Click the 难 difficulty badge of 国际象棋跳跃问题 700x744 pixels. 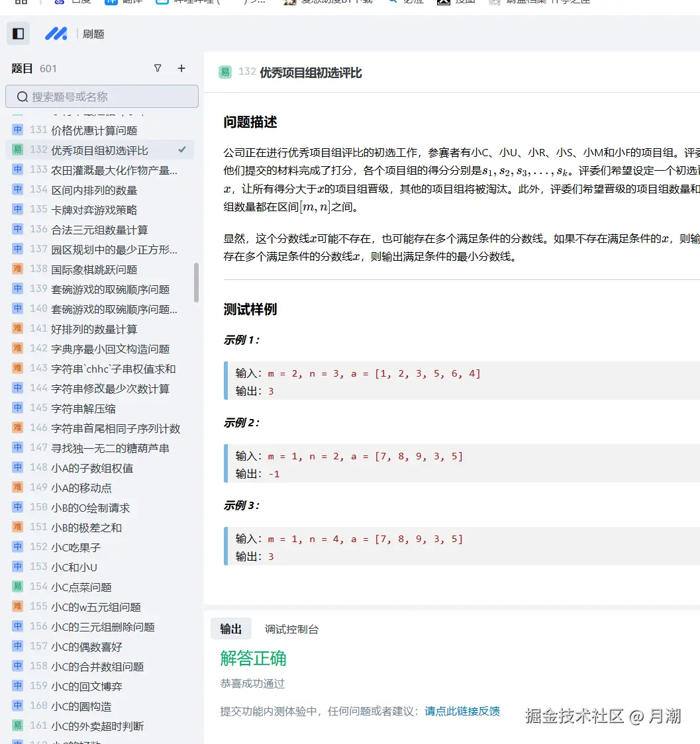pyautogui.click(x=17, y=269)
